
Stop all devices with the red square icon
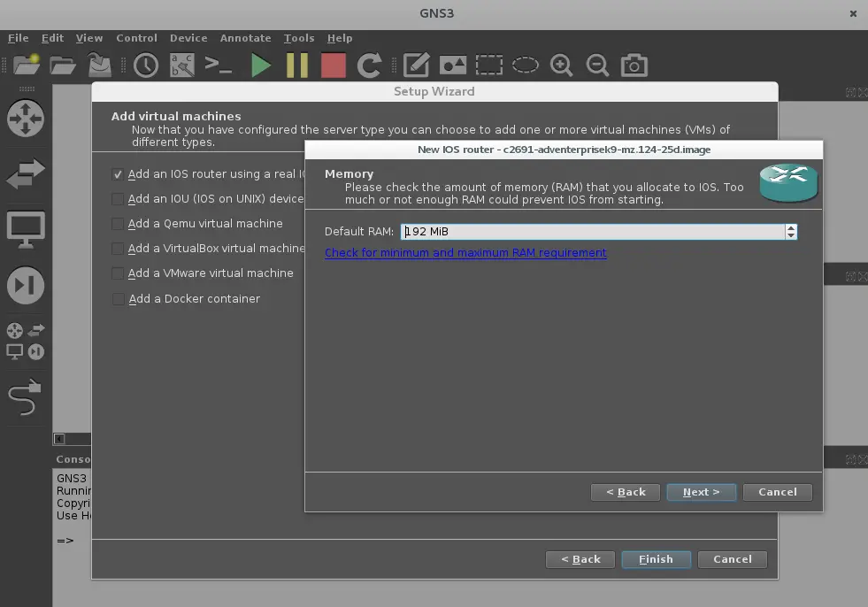click(x=334, y=65)
